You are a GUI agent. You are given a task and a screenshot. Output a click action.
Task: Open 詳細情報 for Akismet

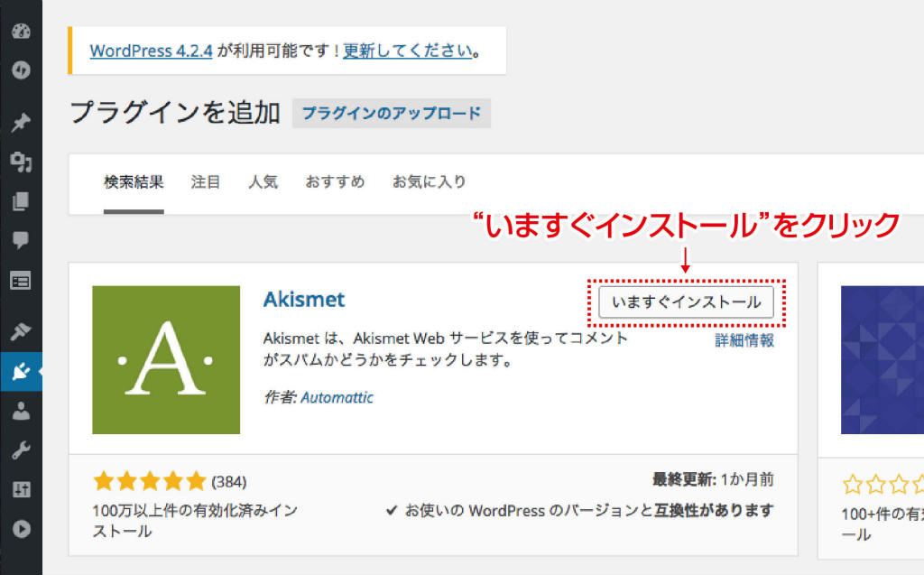[744, 340]
